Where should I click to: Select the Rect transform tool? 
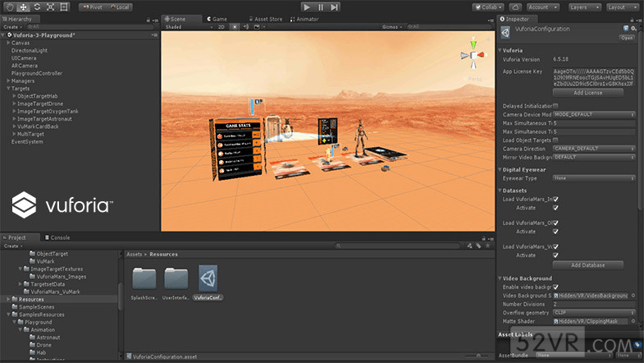click(64, 7)
